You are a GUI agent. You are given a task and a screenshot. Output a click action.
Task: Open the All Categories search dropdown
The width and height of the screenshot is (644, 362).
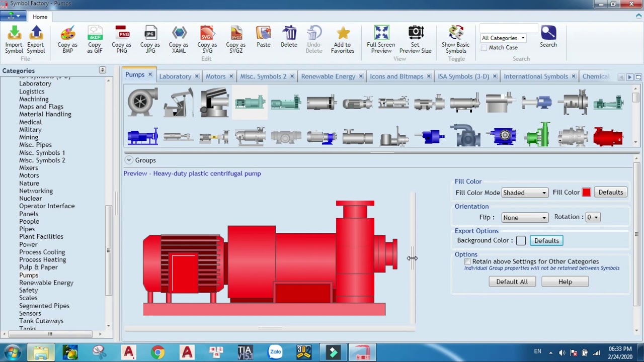click(504, 38)
